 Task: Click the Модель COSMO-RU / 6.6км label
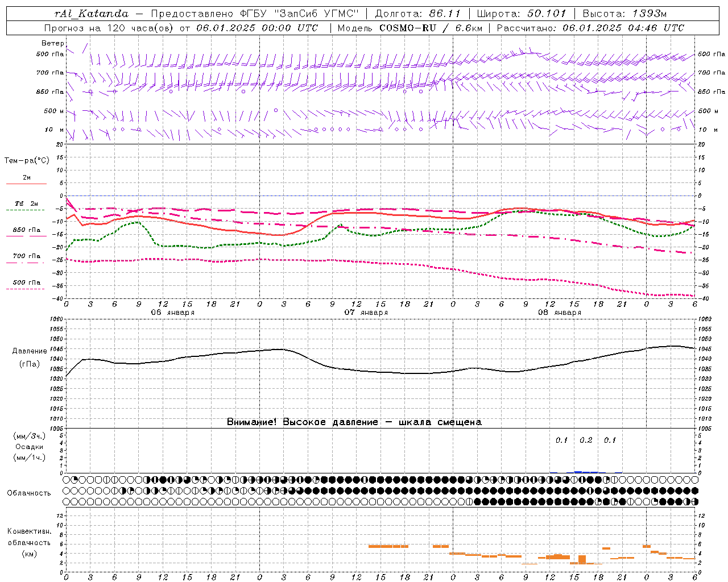coord(409,28)
